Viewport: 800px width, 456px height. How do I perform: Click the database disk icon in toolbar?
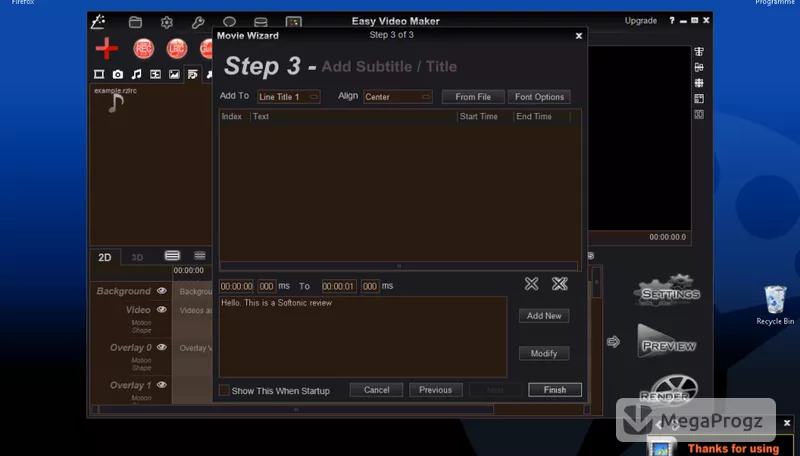tap(261, 22)
